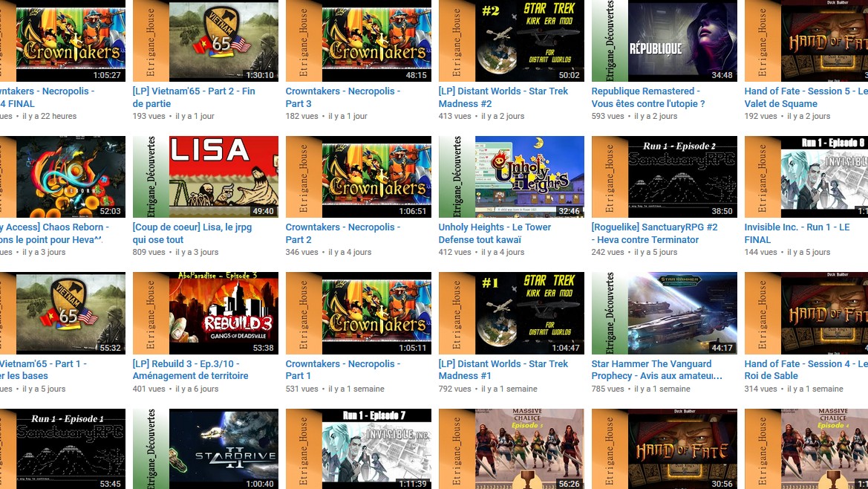
Task: Open the Crowntakers thumbnail with 48:15 duration
Action: point(358,41)
